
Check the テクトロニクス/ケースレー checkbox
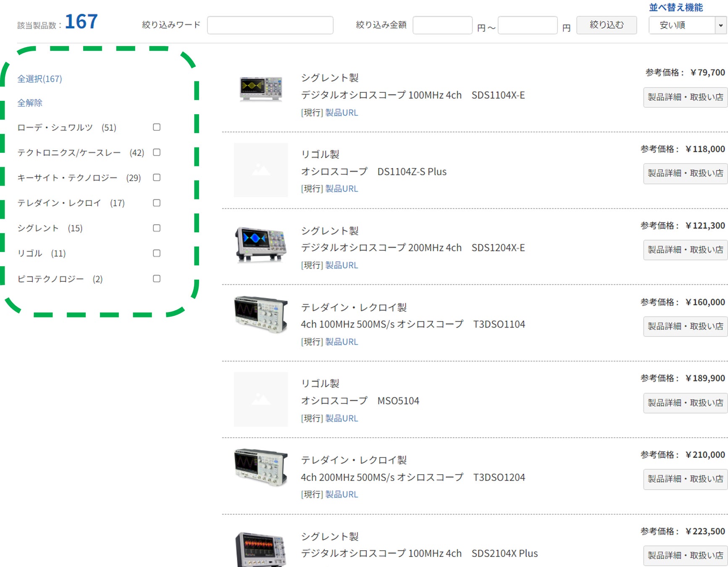tap(157, 152)
